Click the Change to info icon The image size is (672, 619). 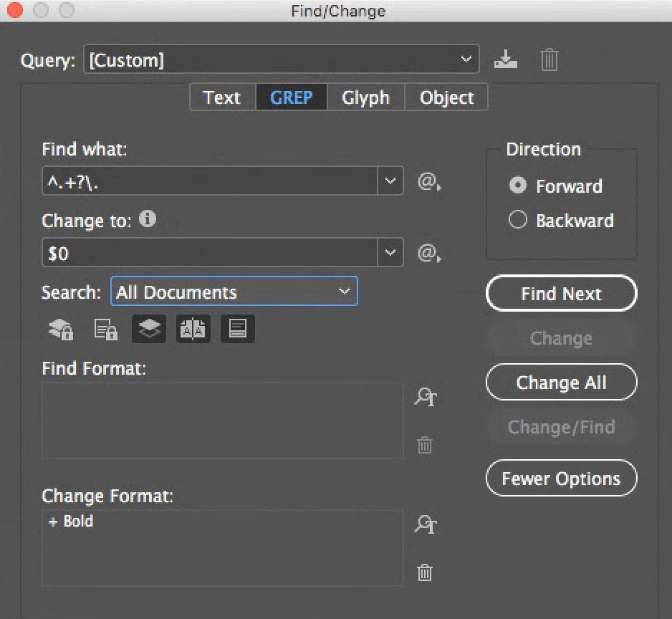click(x=148, y=219)
